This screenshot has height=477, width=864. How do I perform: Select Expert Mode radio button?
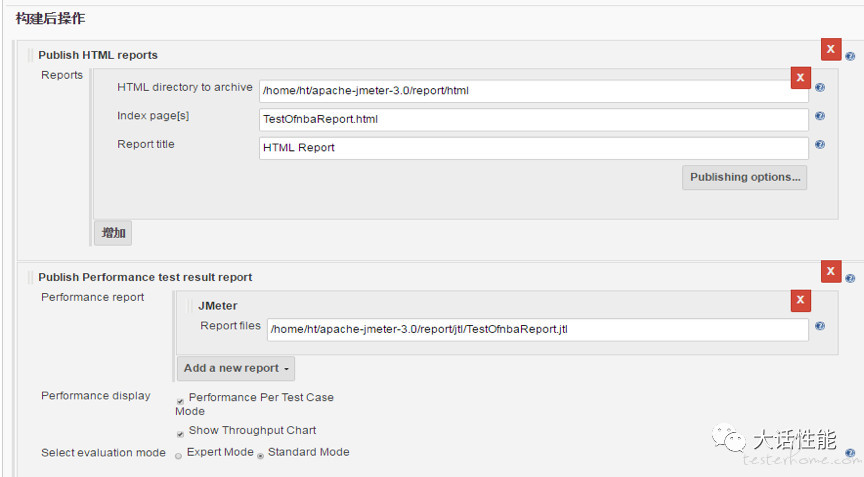tap(179, 456)
